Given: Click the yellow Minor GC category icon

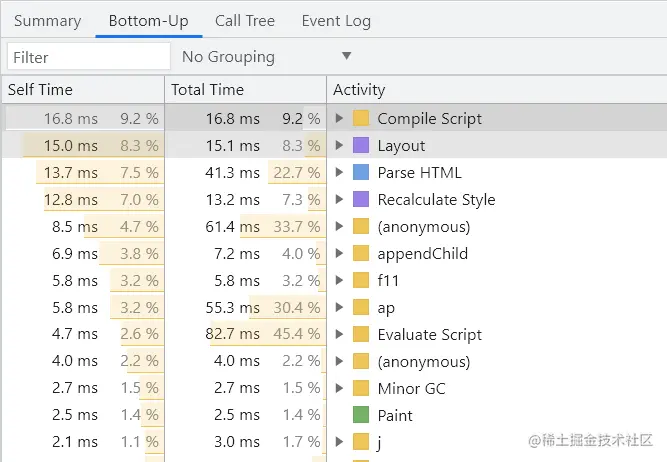Looking at the screenshot, I should pyautogui.click(x=361, y=389).
